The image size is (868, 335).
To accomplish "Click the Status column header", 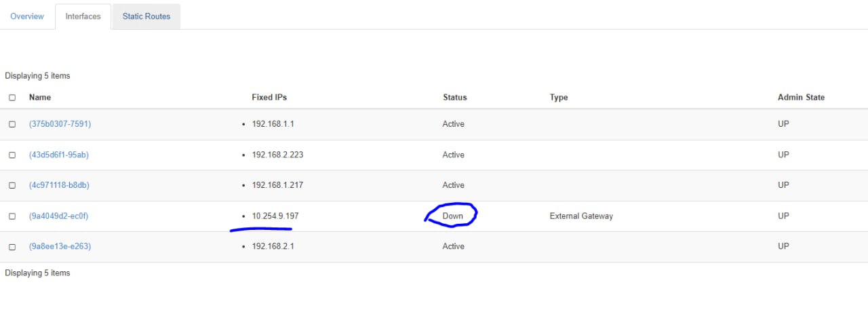I will (455, 98).
